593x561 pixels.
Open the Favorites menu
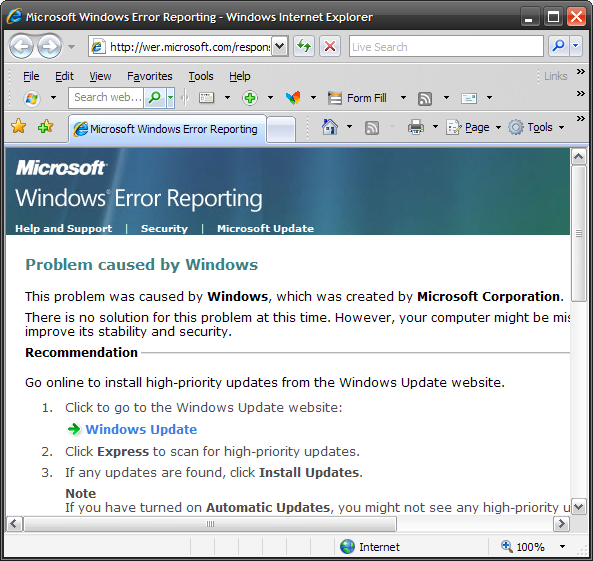(149, 76)
